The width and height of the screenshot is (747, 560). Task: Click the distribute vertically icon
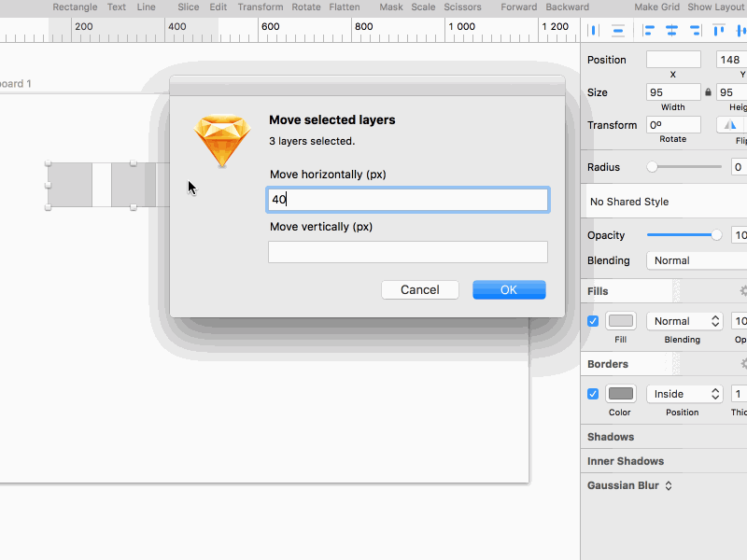pos(618,30)
